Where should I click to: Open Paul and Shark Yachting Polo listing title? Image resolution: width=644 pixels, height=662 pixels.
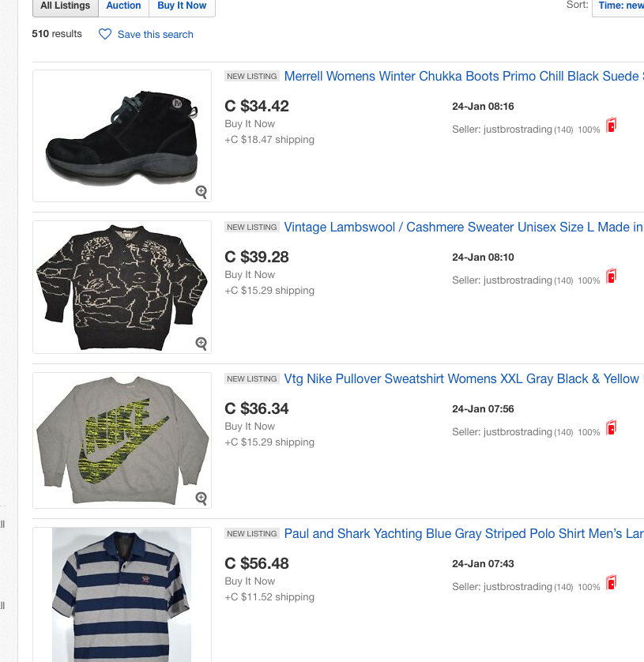coord(462,534)
